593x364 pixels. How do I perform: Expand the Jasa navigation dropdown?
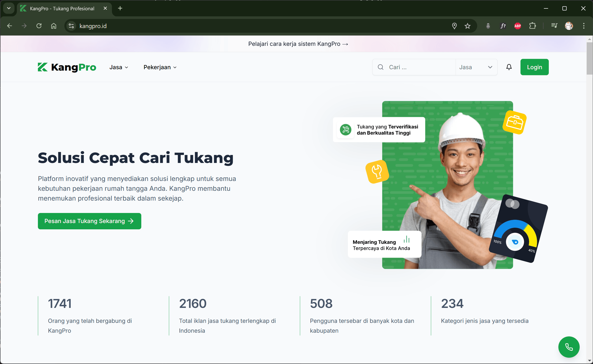coord(119,67)
